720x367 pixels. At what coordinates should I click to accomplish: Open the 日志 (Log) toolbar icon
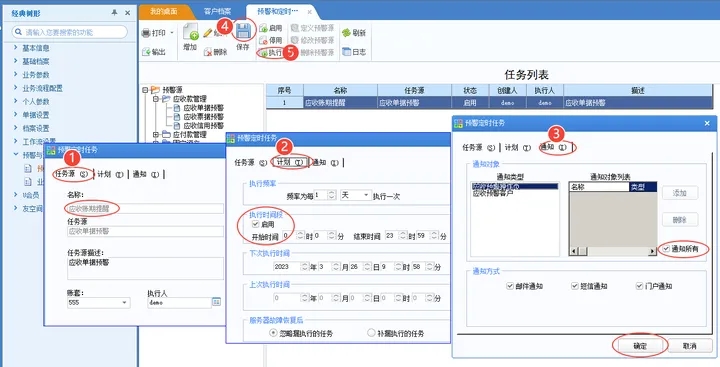(346, 52)
